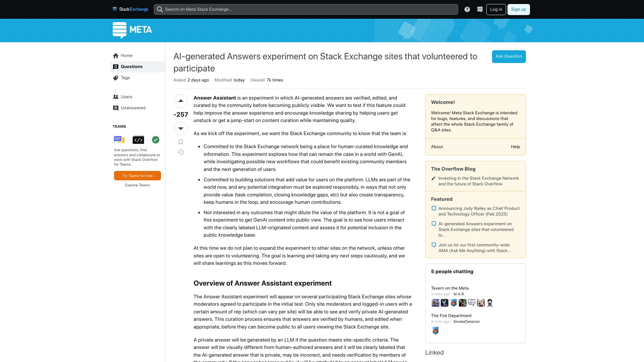Open the Stack Exchange logo link
This screenshot has width=644, height=362.
[x=130, y=9]
